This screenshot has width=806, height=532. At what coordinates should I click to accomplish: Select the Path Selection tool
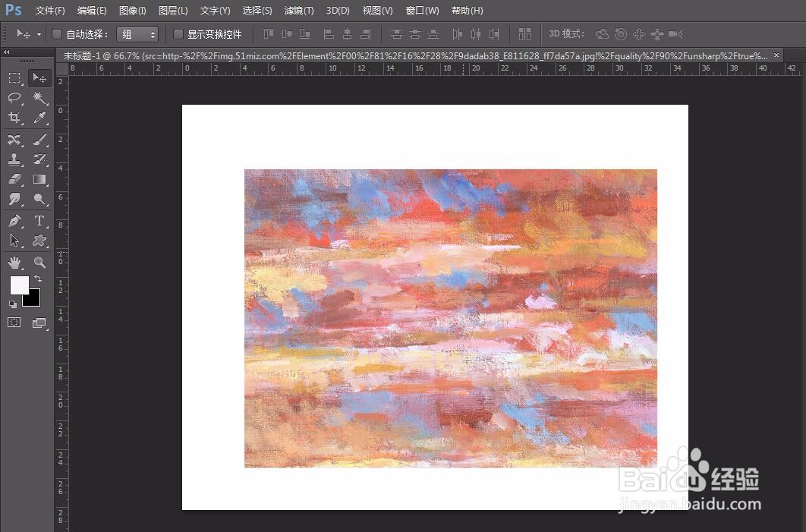click(14, 241)
